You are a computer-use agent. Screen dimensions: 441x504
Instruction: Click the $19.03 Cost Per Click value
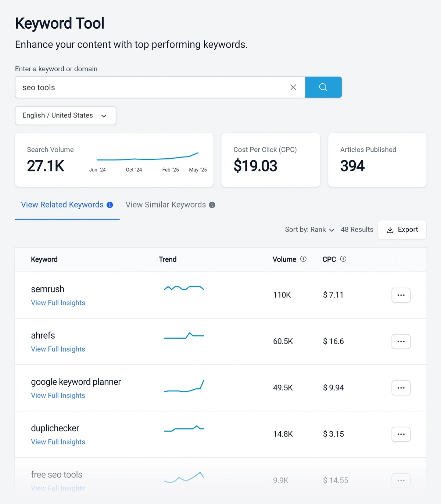pyautogui.click(x=255, y=166)
